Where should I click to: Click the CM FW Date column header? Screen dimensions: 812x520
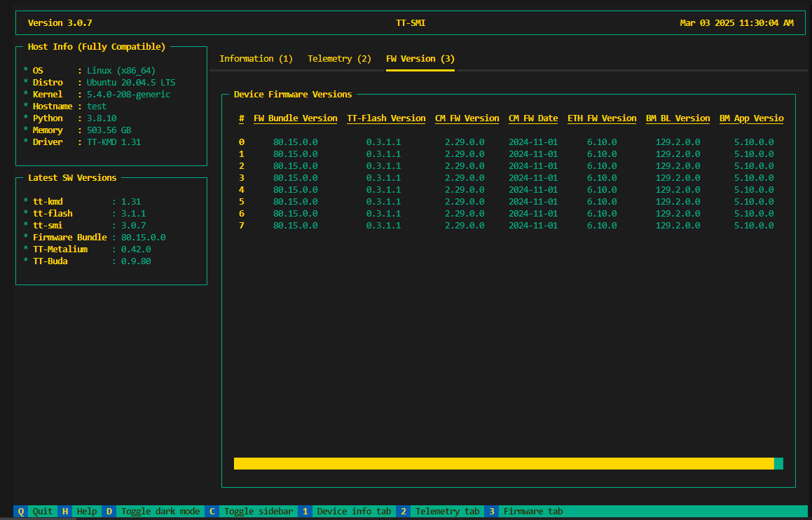point(533,118)
